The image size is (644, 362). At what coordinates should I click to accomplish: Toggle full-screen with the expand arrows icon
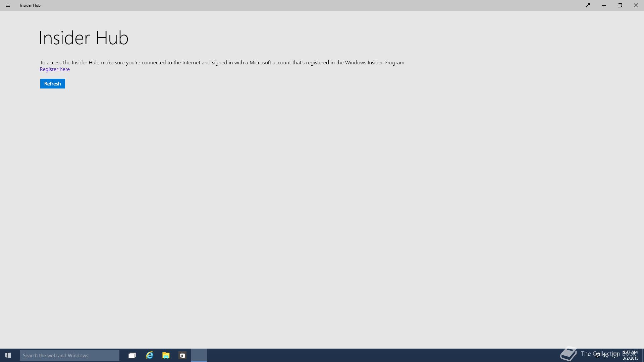588,5
